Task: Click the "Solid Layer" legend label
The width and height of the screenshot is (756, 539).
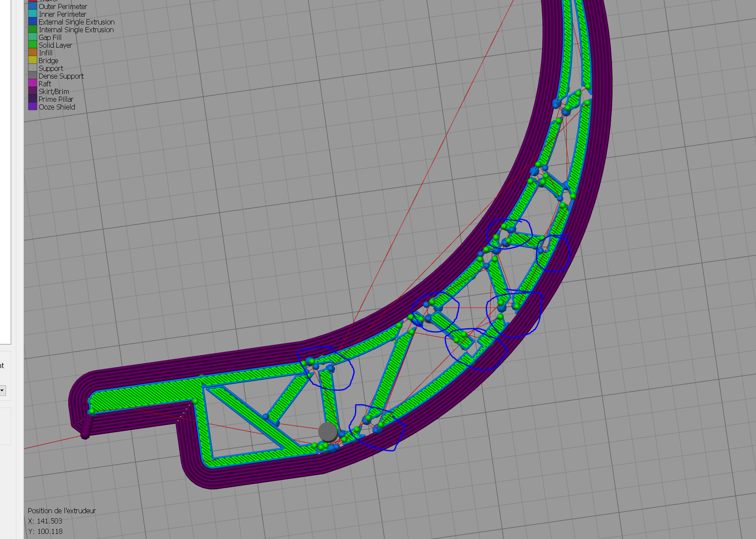Action: click(55, 45)
